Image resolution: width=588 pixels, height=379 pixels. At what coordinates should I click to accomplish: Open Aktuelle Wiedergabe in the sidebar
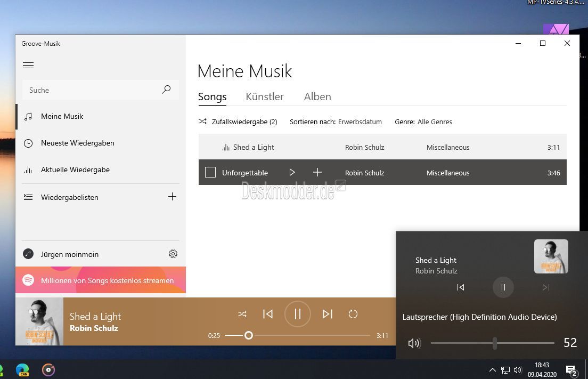pyautogui.click(x=101, y=170)
